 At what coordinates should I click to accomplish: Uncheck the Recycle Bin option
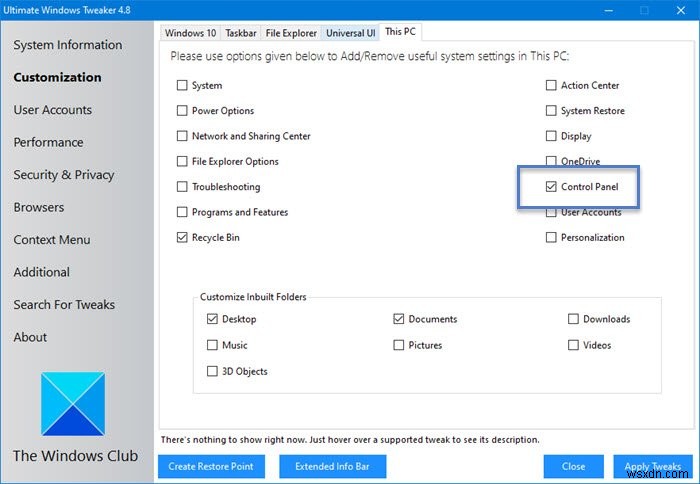(x=182, y=238)
